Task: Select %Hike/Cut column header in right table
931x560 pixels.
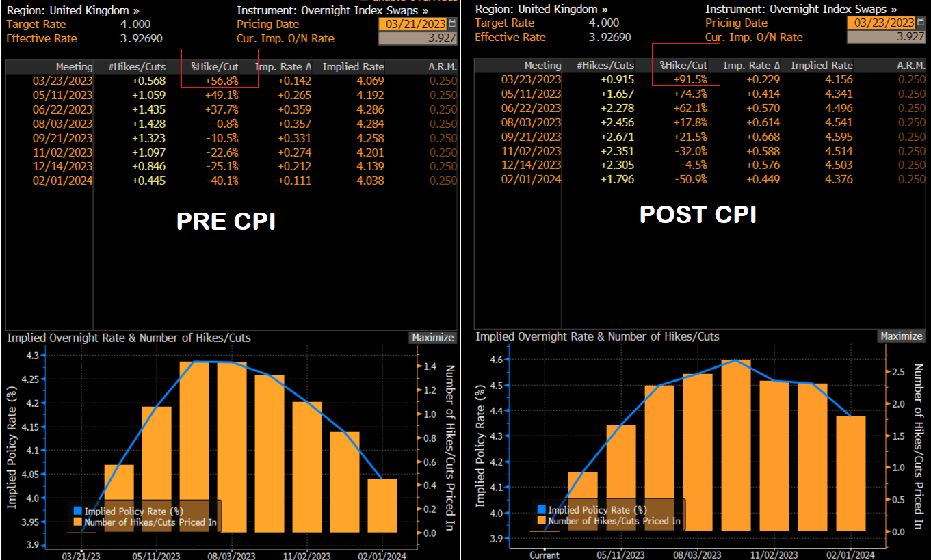Action: tap(683, 66)
